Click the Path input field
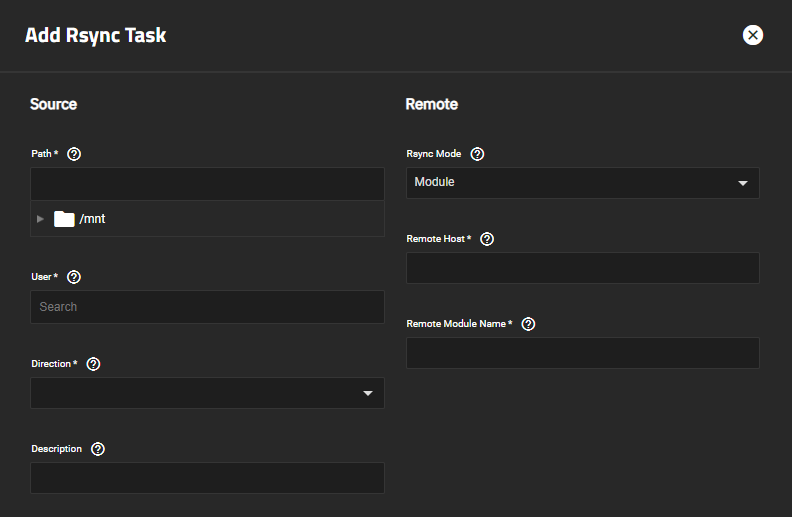Screen dimensions: 792x517 208,184
